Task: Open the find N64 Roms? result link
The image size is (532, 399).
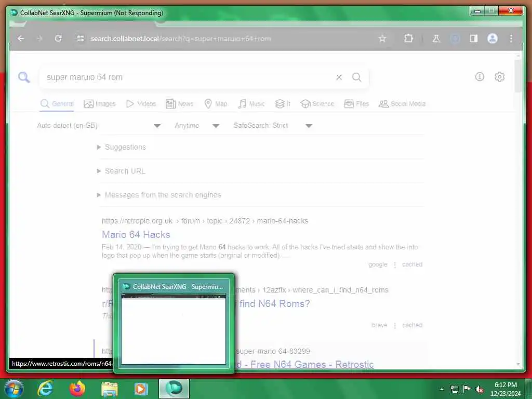Action: [x=274, y=303]
